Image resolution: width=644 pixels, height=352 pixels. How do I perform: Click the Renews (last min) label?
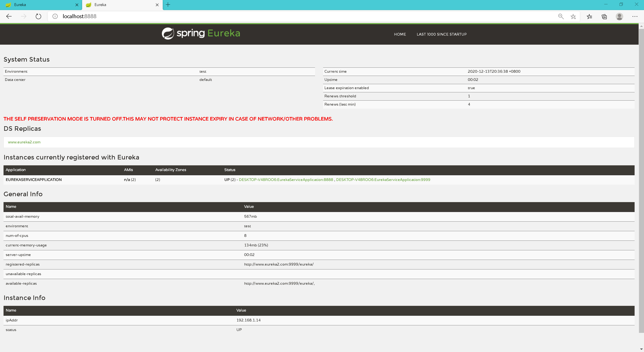[340, 104]
